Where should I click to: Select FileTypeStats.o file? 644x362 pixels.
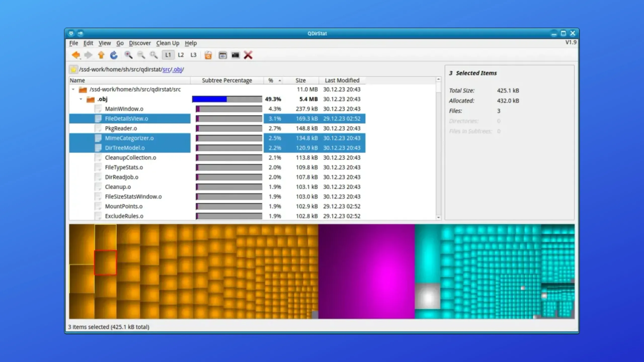point(124,167)
